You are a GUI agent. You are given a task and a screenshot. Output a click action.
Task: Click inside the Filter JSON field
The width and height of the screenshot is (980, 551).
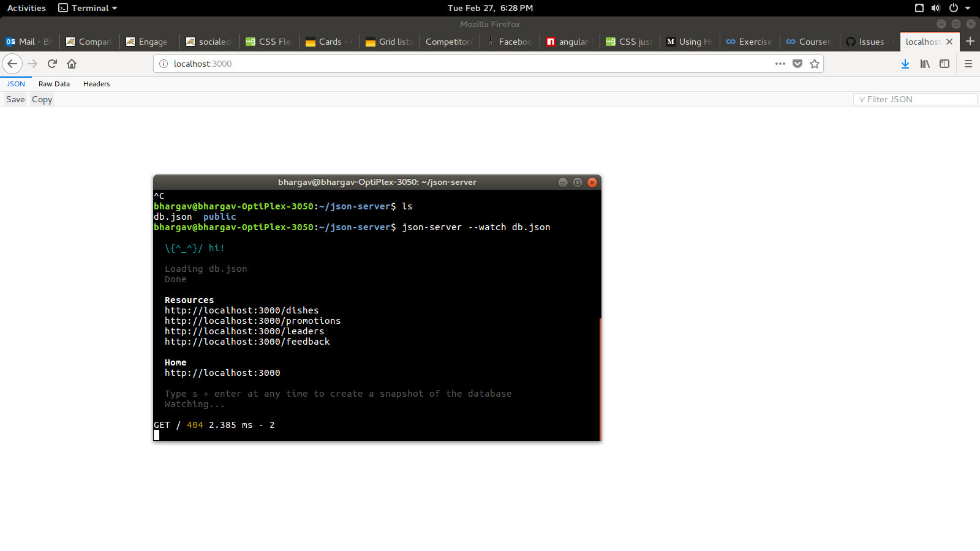[x=914, y=99]
